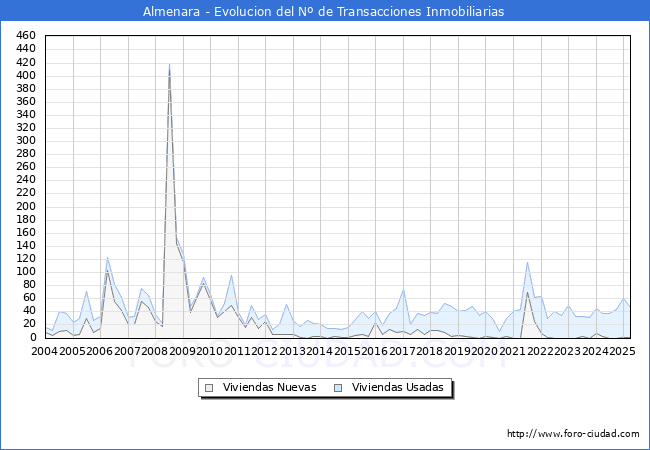Select the Viviendas Usadas legend label
Viewport: 650px width, 450px height.
(398, 387)
